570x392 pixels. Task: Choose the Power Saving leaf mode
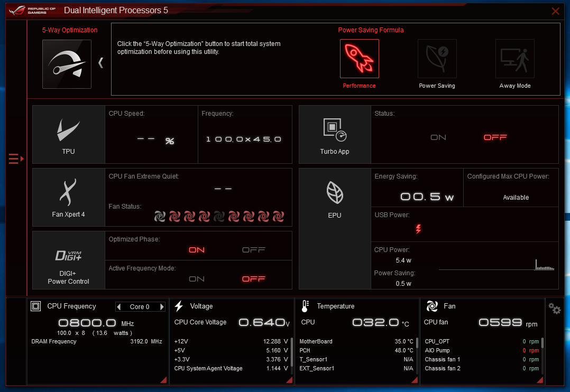(437, 59)
